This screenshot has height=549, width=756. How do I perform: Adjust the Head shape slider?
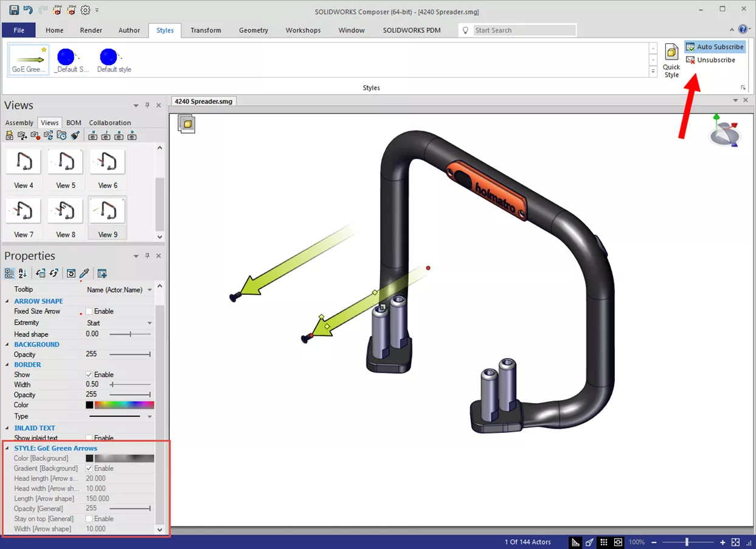click(130, 334)
